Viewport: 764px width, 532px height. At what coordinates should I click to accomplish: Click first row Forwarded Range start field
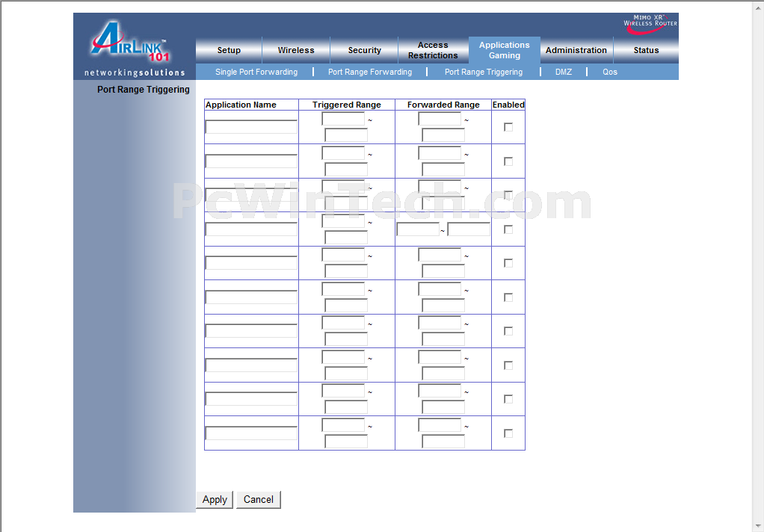pos(440,119)
